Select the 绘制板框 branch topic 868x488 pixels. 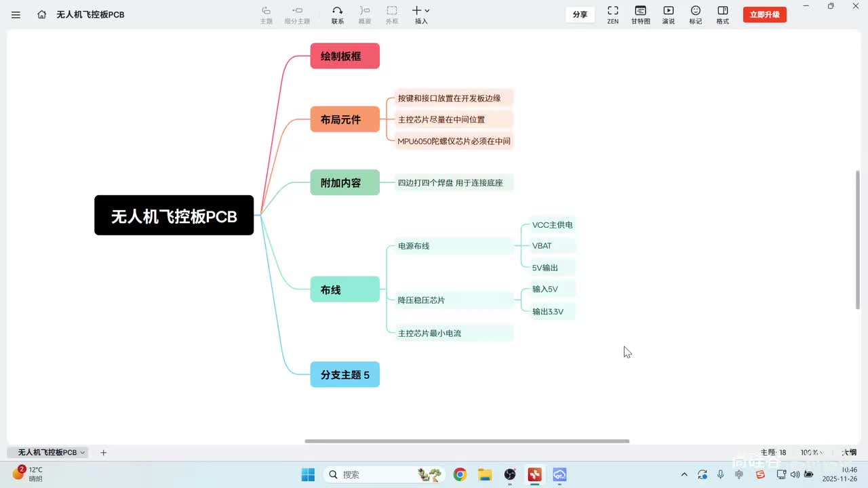(345, 56)
